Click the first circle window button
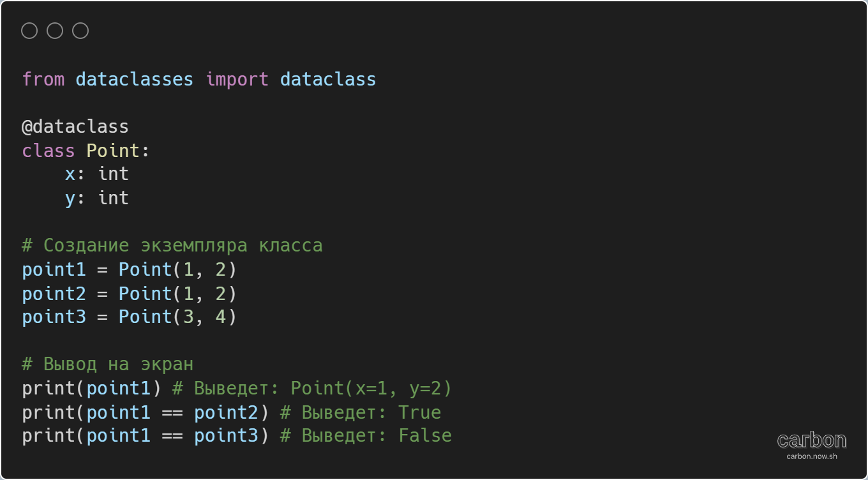This screenshot has width=868, height=480. pyautogui.click(x=29, y=31)
